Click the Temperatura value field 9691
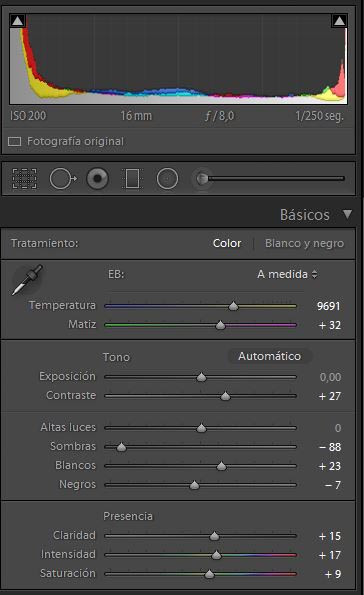This screenshot has width=364, height=595. [x=328, y=306]
